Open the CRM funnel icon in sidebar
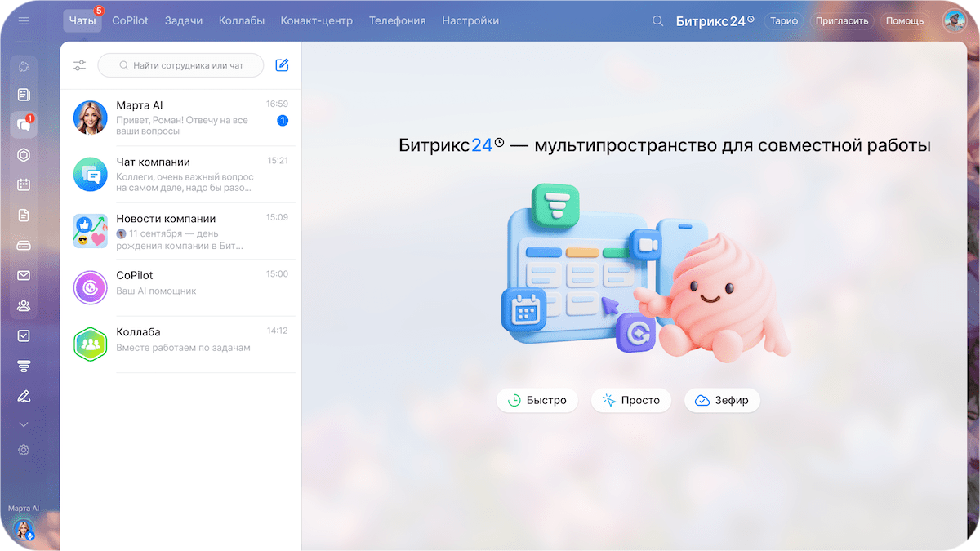The width and height of the screenshot is (980, 551). coord(24,366)
